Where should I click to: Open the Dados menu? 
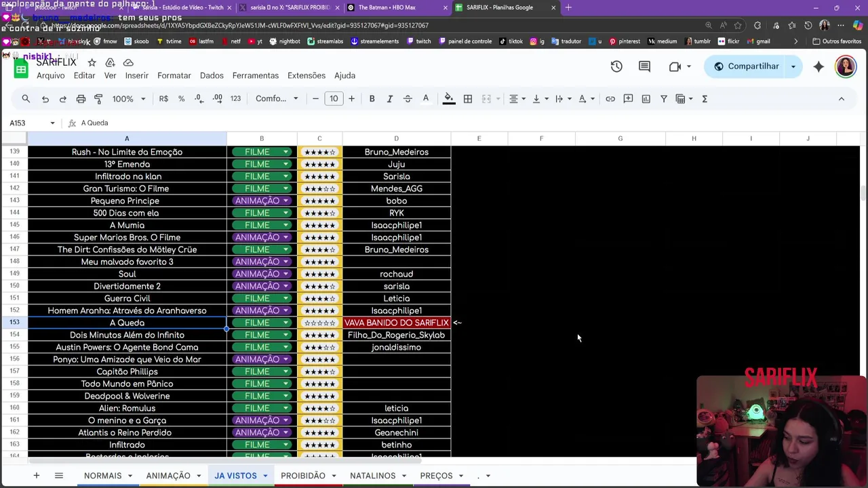pyautogui.click(x=212, y=75)
